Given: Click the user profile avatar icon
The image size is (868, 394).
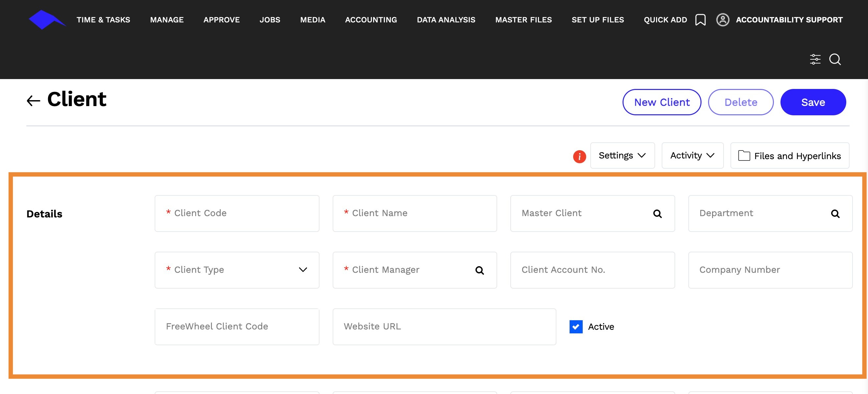Looking at the screenshot, I should pos(723,19).
